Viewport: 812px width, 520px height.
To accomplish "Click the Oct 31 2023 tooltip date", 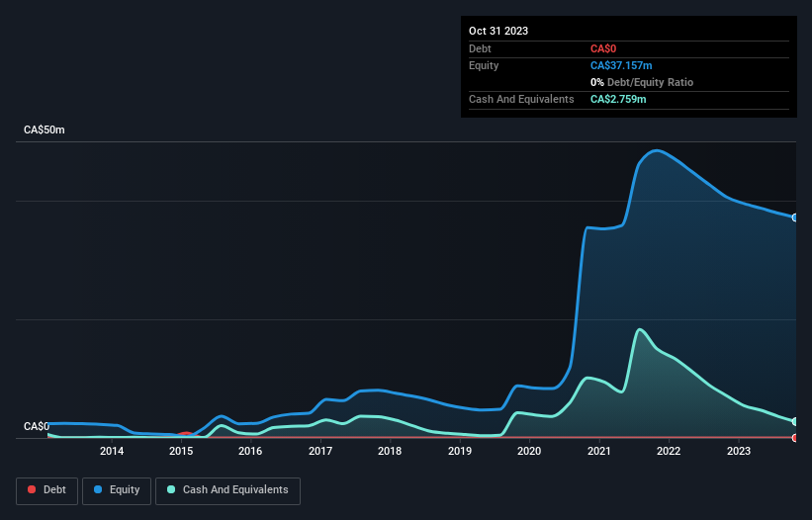I will (x=498, y=31).
